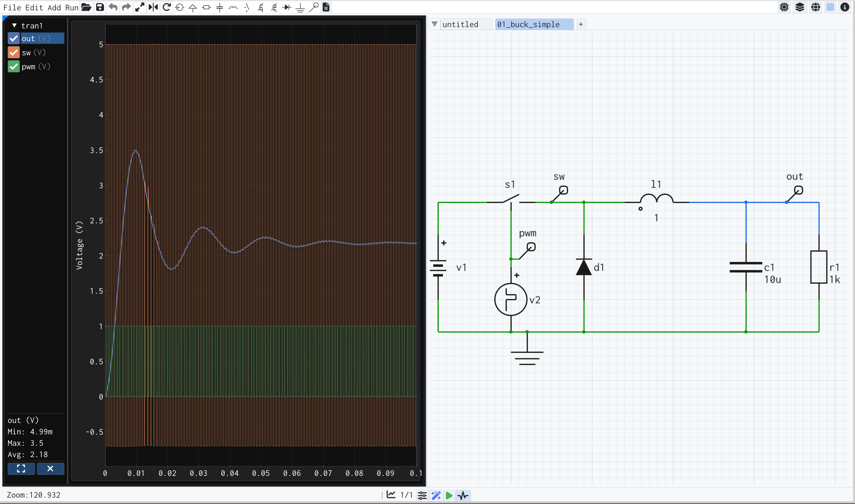
Task: Open the simulation settings sliders icon
Action: tap(422, 496)
